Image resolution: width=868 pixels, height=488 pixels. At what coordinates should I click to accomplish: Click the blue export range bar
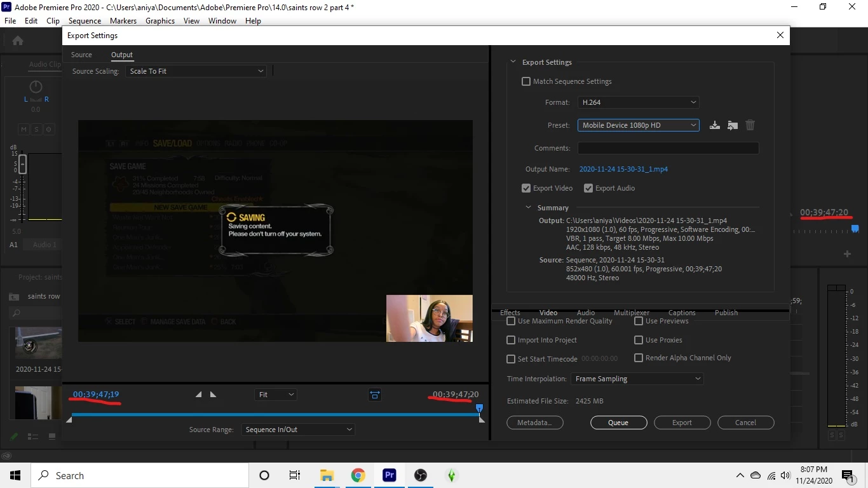275,415
